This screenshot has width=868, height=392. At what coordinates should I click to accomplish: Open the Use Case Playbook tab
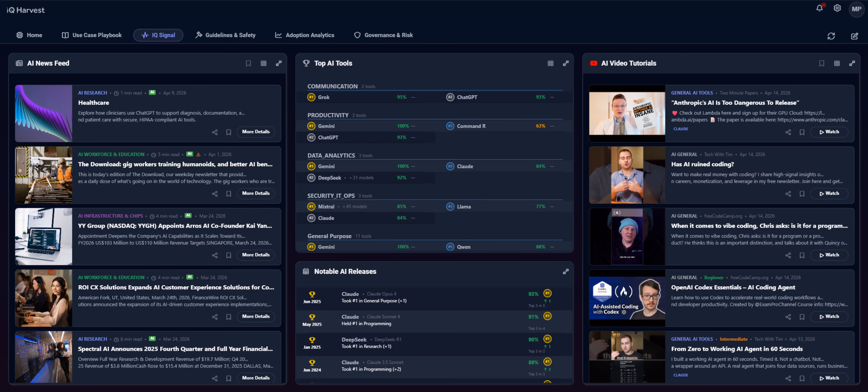[92, 35]
